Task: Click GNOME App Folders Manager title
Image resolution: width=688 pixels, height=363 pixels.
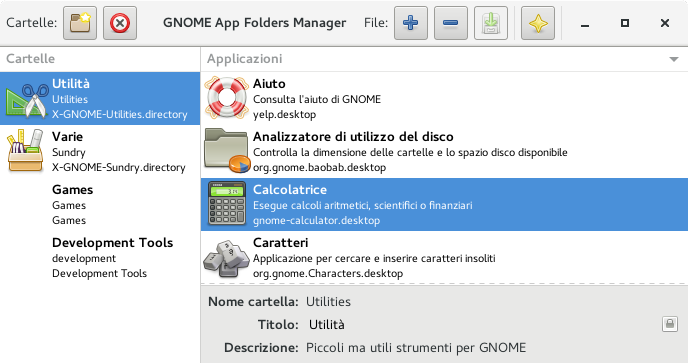Action: (x=254, y=23)
